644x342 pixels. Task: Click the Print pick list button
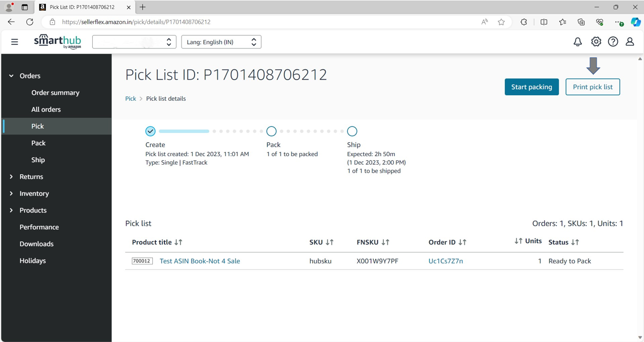(593, 87)
